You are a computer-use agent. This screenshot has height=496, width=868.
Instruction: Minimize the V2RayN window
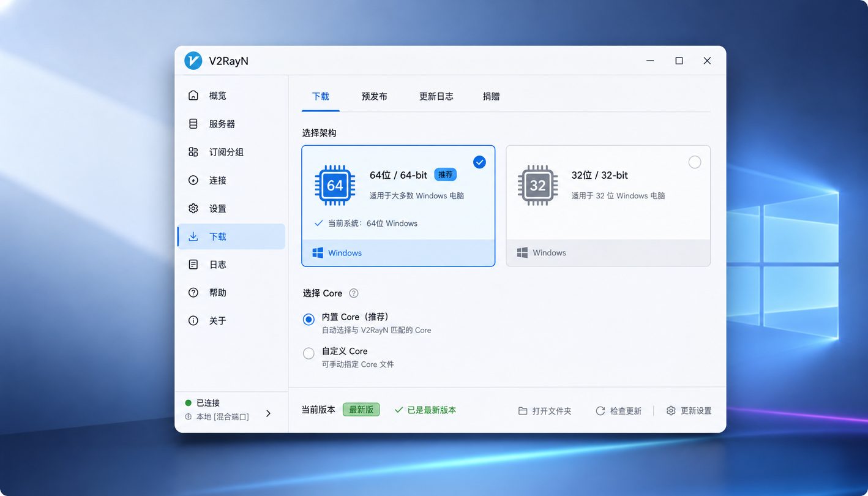[650, 61]
